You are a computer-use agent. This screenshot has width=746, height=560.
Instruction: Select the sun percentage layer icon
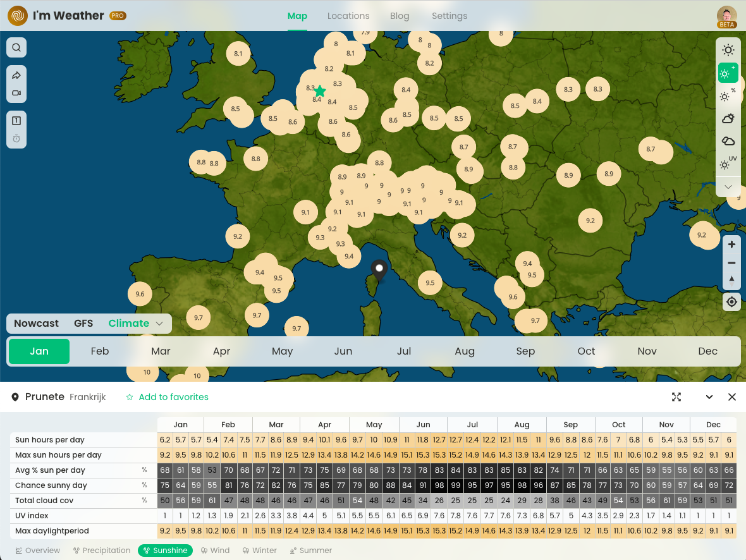[728, 95]
